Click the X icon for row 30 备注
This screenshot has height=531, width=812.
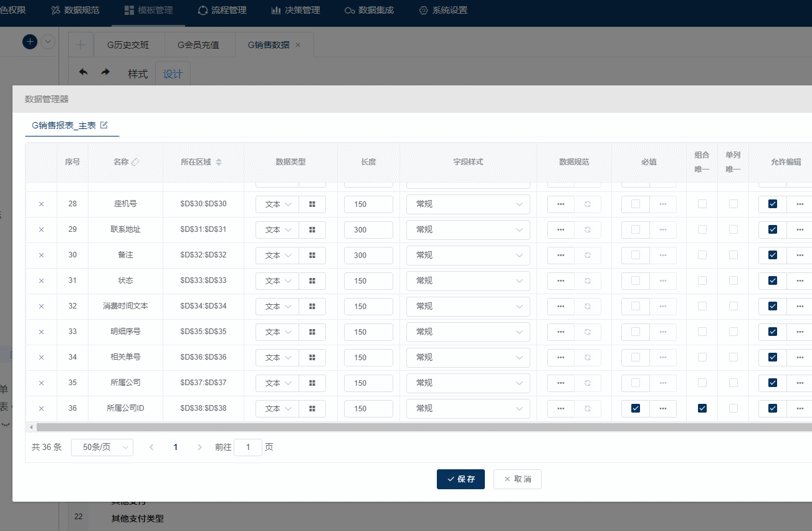(x=41, y=256)
